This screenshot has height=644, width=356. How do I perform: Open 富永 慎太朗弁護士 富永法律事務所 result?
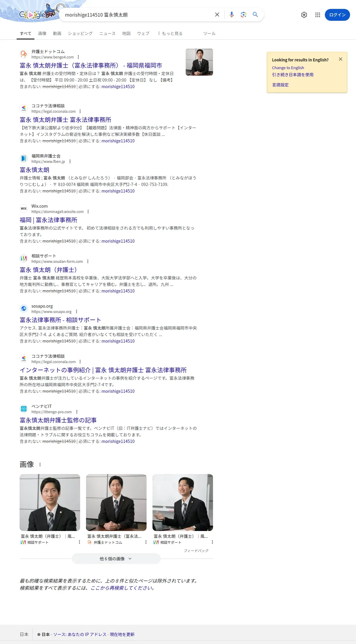click(66, 120)
